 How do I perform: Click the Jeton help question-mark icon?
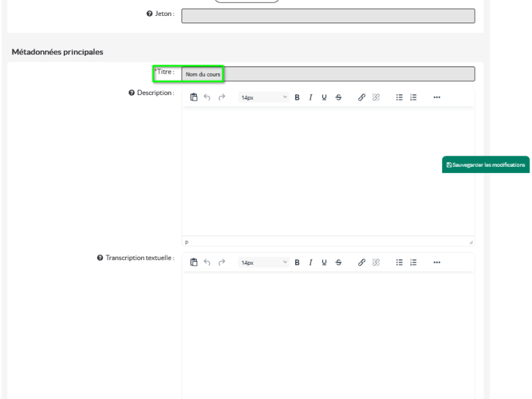149,13
